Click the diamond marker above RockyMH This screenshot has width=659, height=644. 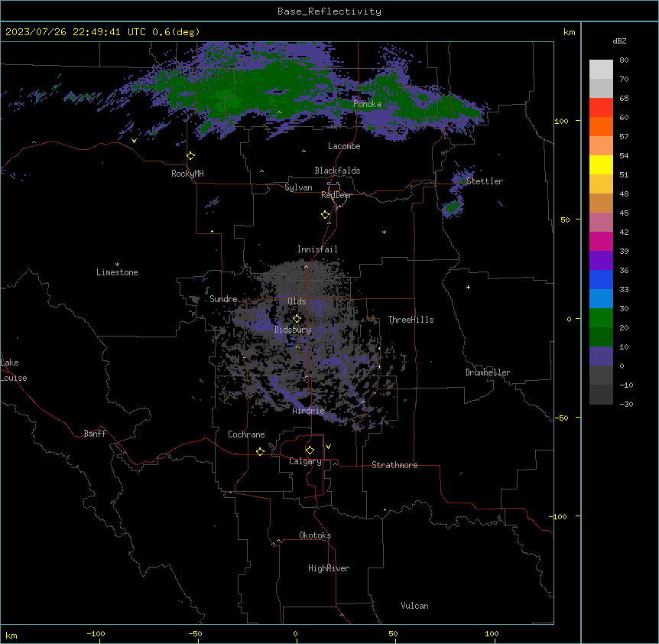(191, 156)
